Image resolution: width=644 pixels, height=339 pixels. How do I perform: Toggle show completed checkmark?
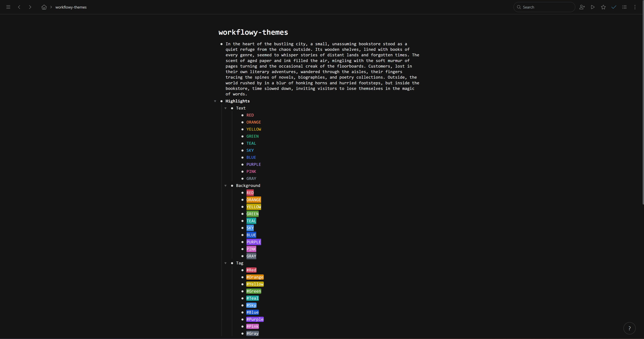pos(614,7)
